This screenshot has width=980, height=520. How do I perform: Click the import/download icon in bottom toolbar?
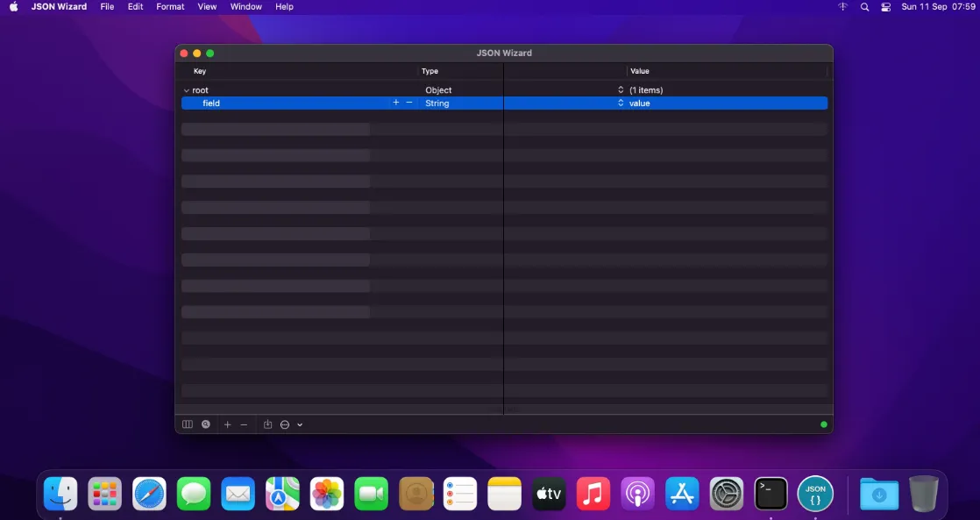click(267, 424)
